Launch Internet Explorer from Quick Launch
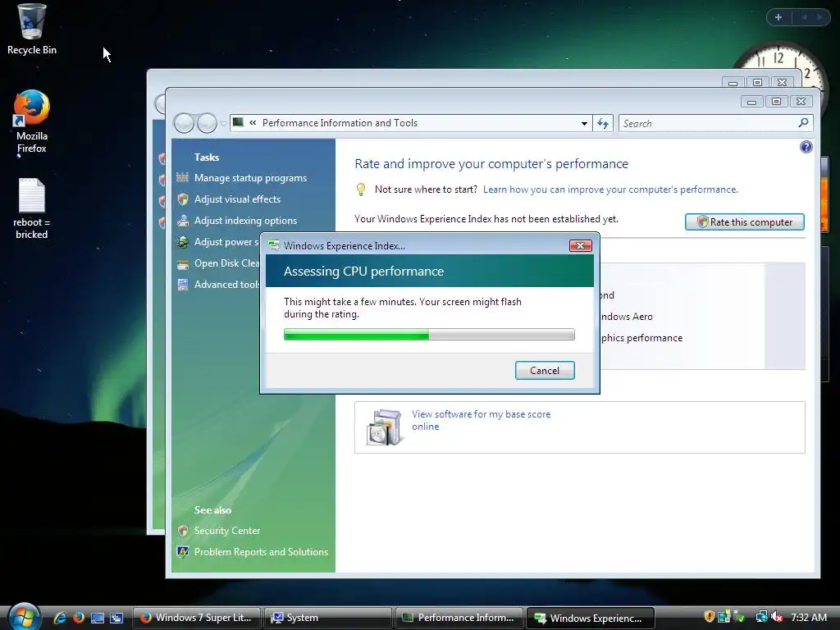 click(60, 618)
